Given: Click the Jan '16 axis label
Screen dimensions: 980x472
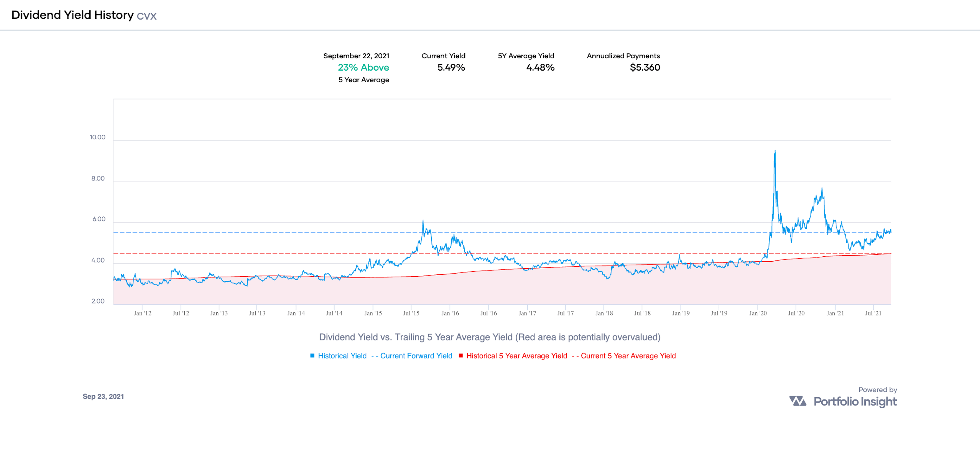Looking at the screenshot, I should coord(450,313).
